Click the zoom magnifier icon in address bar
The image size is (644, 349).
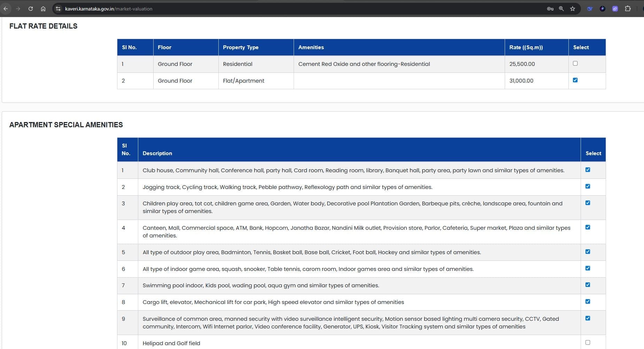click(561, 9)
